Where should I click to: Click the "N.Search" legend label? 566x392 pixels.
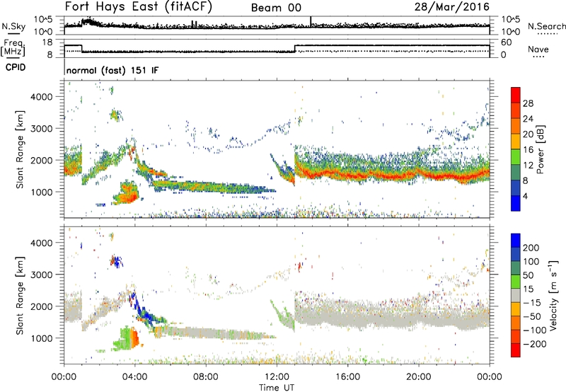(547, 26)
